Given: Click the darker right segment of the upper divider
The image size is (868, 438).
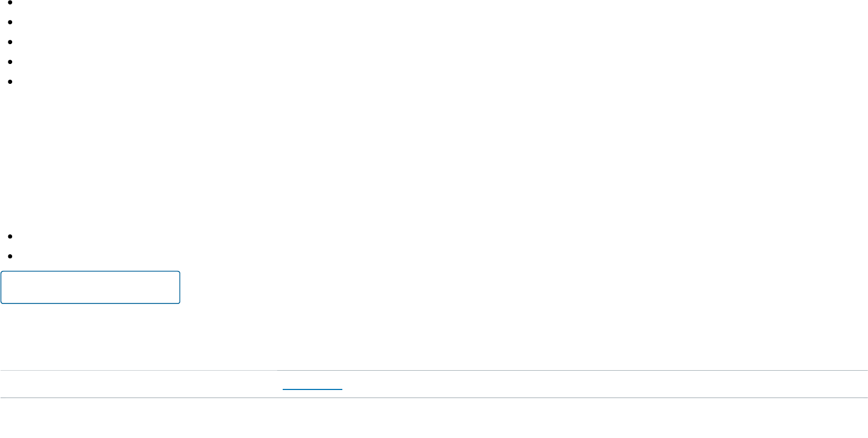Looking at the screenshot, I should [x=572, y=370].
